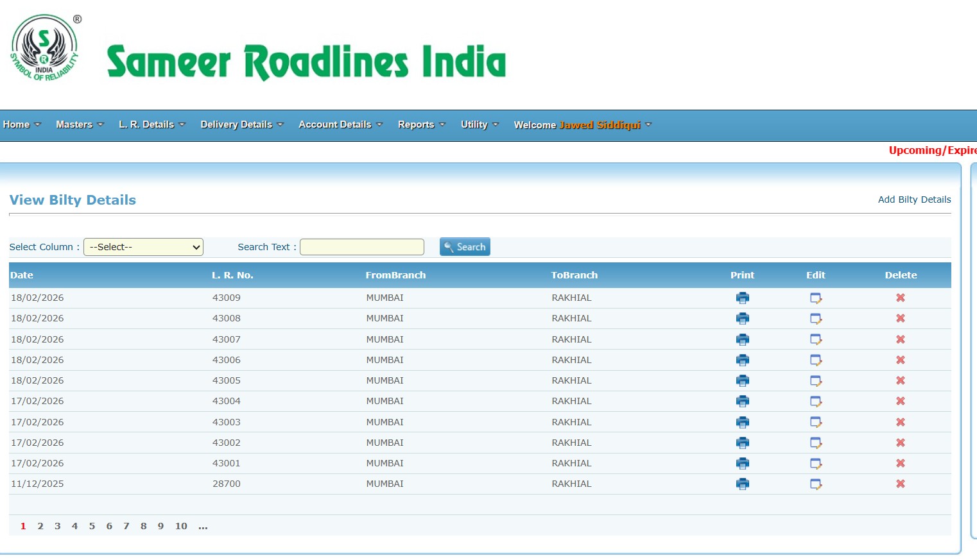Viewport: 977px width, 560px height.
Task: Edit the bilty with L.R. No. 43008
Action: tap(816, 318)
